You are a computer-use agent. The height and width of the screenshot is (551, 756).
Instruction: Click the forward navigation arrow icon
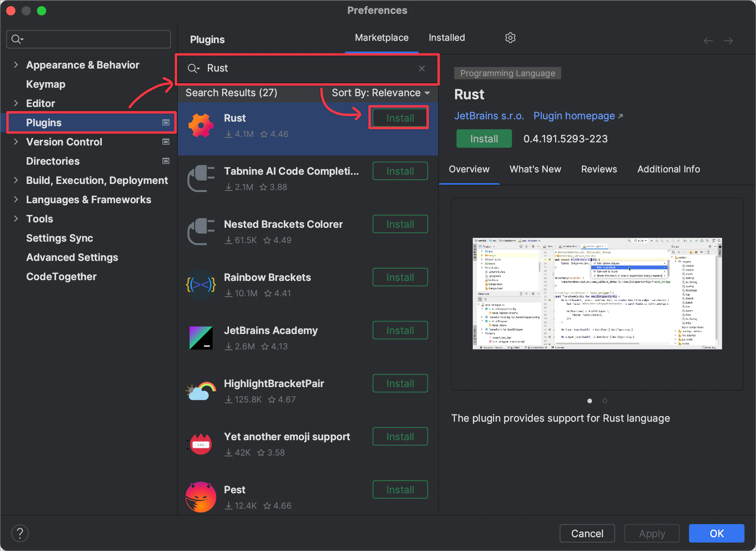728,41
